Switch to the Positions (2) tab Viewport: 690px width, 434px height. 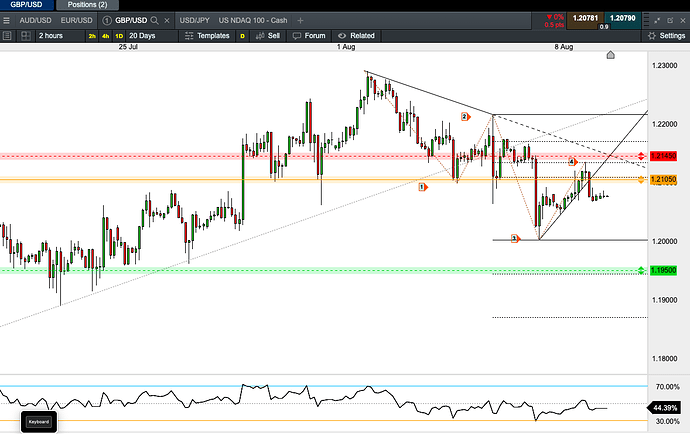coord(87,5)
